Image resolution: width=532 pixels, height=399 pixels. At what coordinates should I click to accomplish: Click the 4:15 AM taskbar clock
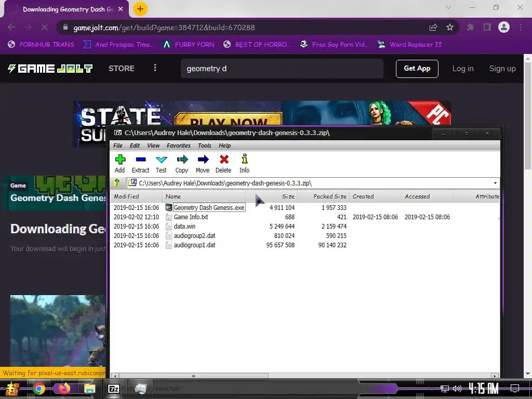(x=484, y=388)
